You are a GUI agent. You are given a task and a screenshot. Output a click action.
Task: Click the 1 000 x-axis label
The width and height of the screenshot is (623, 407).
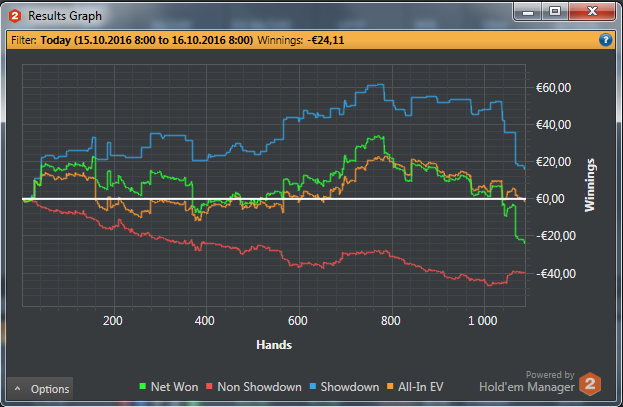[x=482, y=321]
